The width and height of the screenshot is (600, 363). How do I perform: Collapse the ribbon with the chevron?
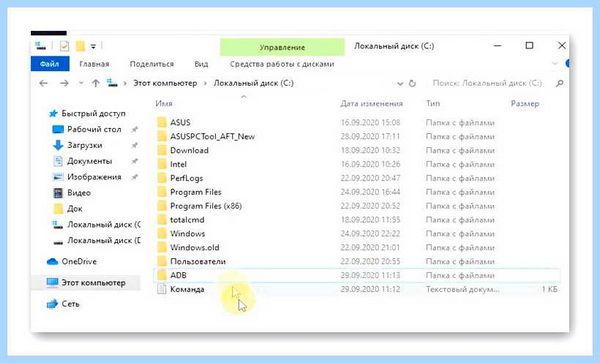(x=554, y=63)
